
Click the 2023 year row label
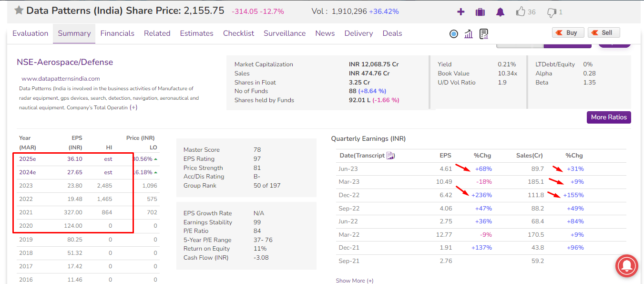[26, 186]
